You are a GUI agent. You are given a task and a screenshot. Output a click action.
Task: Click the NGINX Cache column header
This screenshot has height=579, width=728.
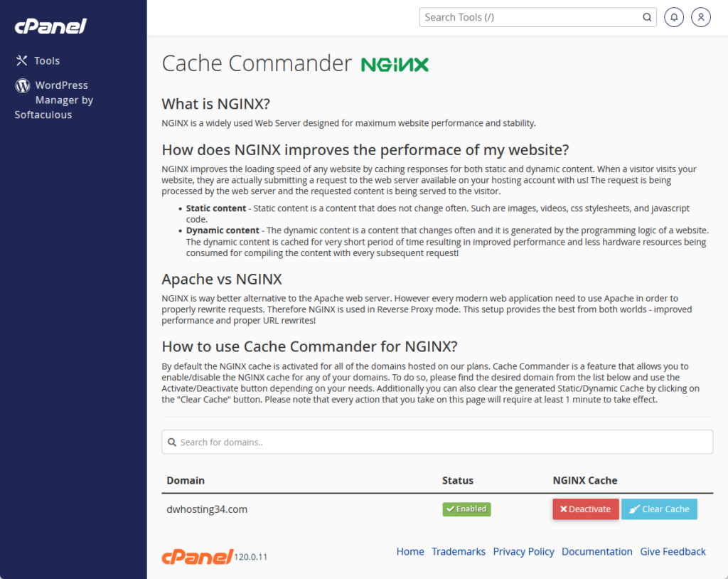pos(584,481)
